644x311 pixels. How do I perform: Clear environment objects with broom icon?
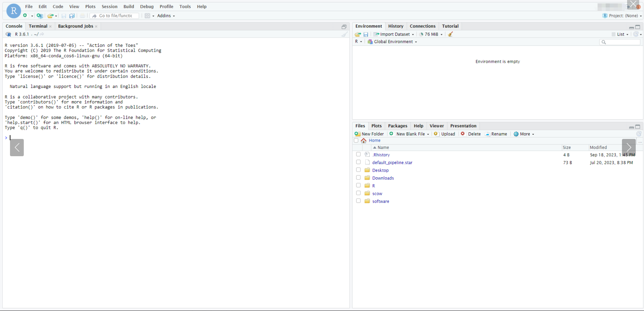point(450,34)
